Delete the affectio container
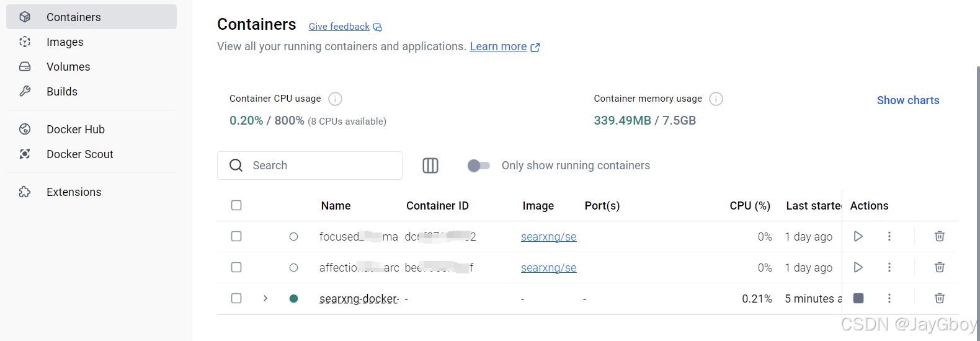The image size is (980, 341). click(x=940, y=267)
